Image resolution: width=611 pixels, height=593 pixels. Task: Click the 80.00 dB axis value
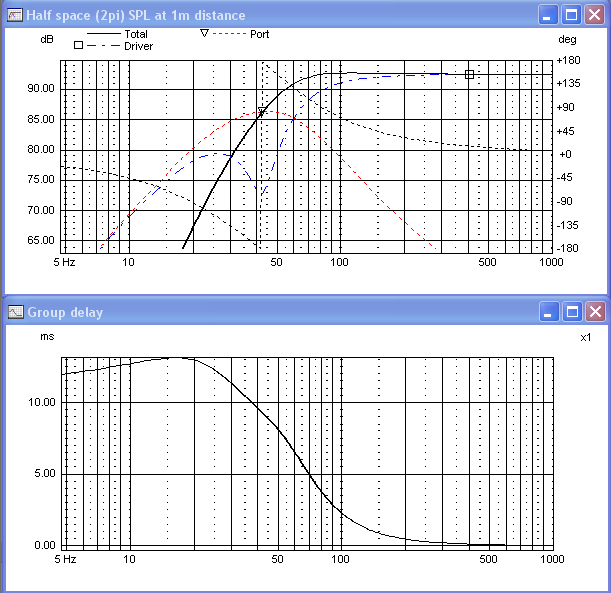pos(41,149)
